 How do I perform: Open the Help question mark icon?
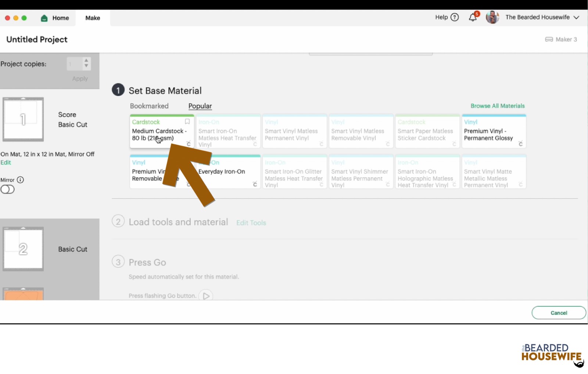coord(455,17)
